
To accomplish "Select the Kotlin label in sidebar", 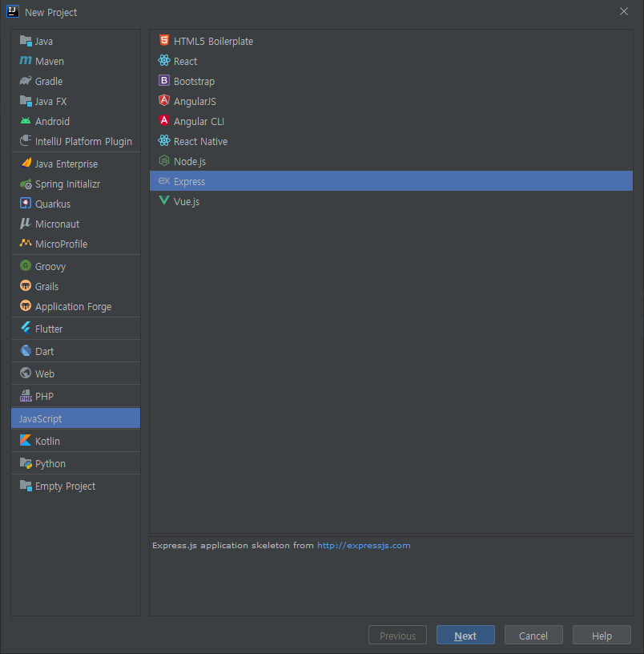I will click(x=47, y=442).
